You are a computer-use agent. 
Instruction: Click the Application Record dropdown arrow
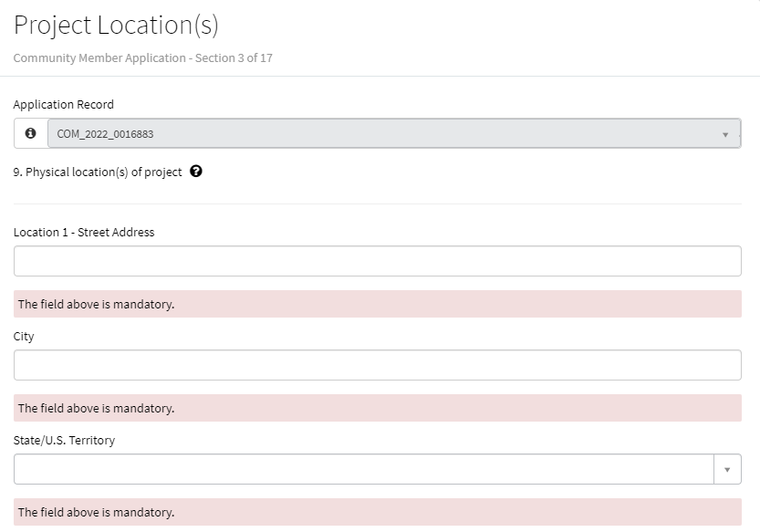725,134
